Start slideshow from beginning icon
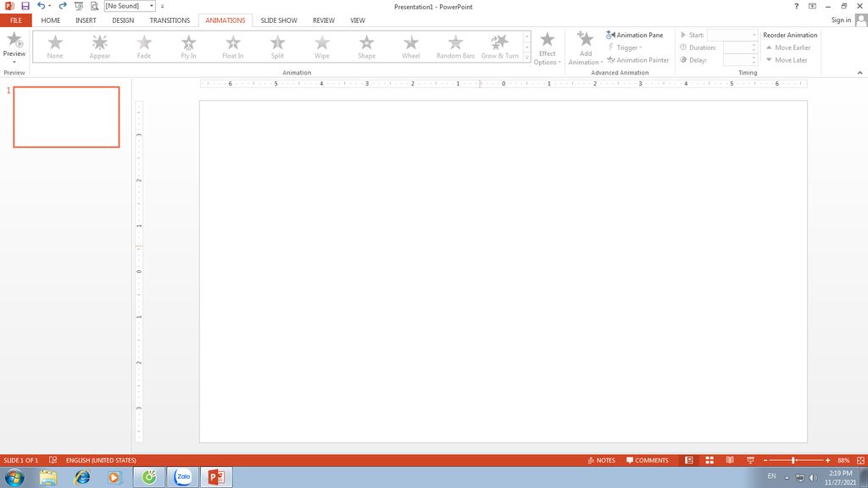The width and height of the screenshot is (868, 488). (x=79, y=6)
